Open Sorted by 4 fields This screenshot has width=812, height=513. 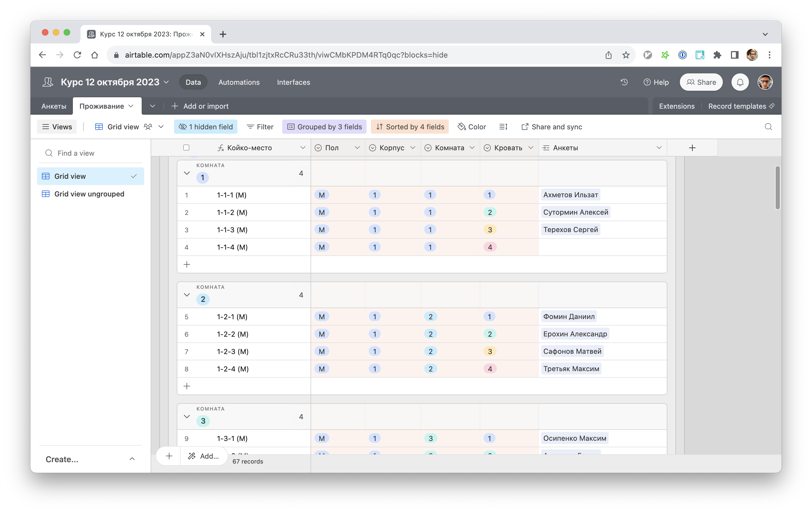click(410, 127)
